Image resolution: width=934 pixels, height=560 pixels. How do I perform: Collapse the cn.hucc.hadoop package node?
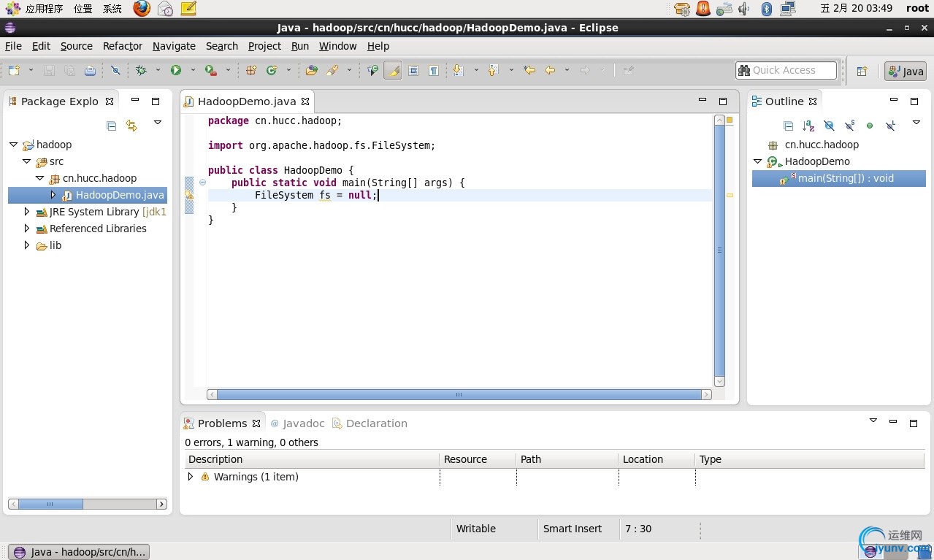(39, 178)
